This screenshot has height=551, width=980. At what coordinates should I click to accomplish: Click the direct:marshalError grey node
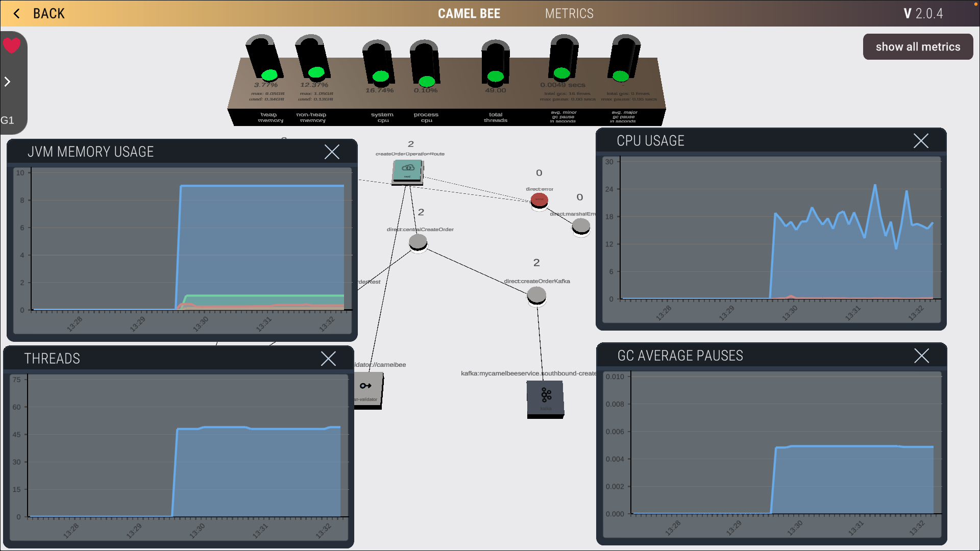(581, 226)
